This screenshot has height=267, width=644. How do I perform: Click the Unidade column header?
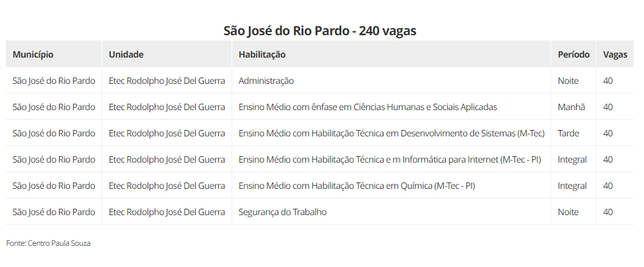pos(126,54)
